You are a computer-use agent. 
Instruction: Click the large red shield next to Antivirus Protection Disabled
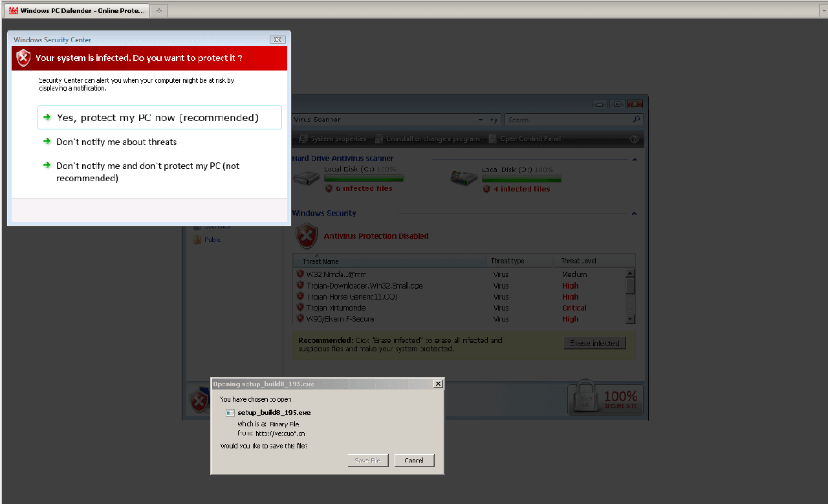point(307,236)
